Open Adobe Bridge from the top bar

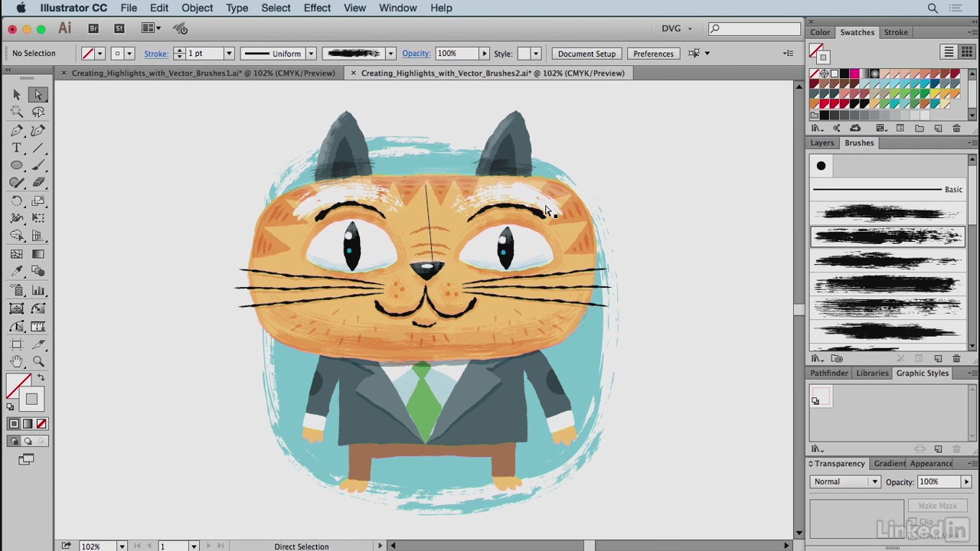point(93,28)
